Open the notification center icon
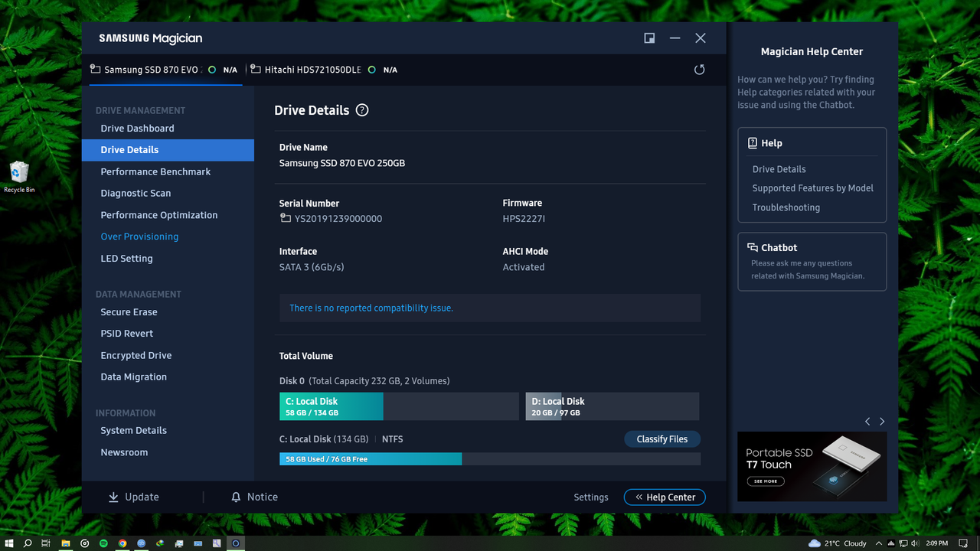 [963, 543]
